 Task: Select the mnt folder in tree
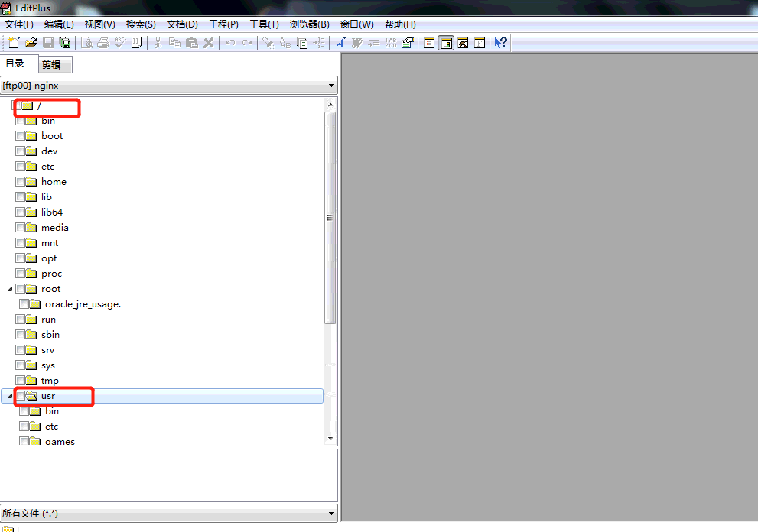pos(50,243)
